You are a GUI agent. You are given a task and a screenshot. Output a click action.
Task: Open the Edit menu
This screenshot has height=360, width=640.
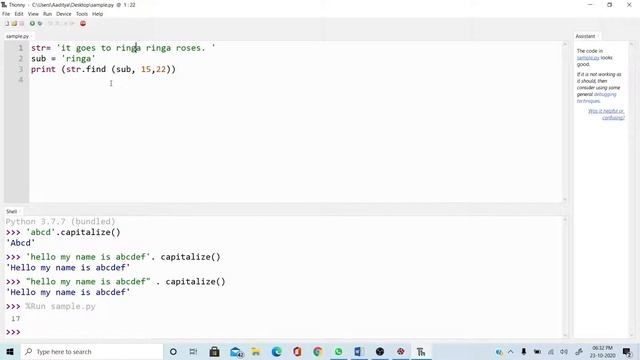(19, 14)
